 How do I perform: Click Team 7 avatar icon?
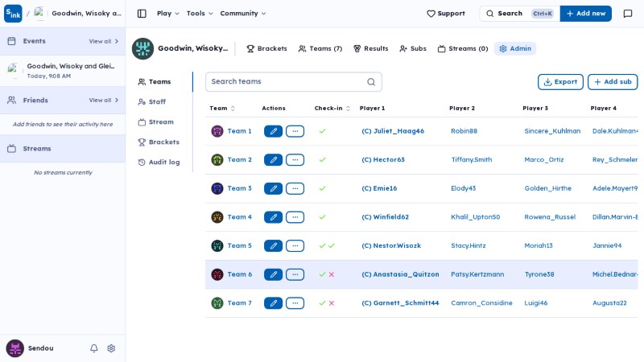point(217,303)
